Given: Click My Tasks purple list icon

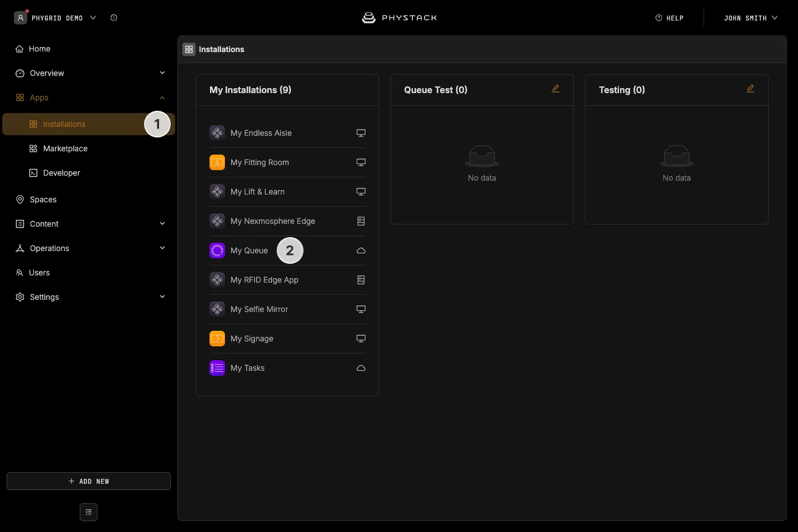Looking at the screenshot, I should tap(217, 368).
